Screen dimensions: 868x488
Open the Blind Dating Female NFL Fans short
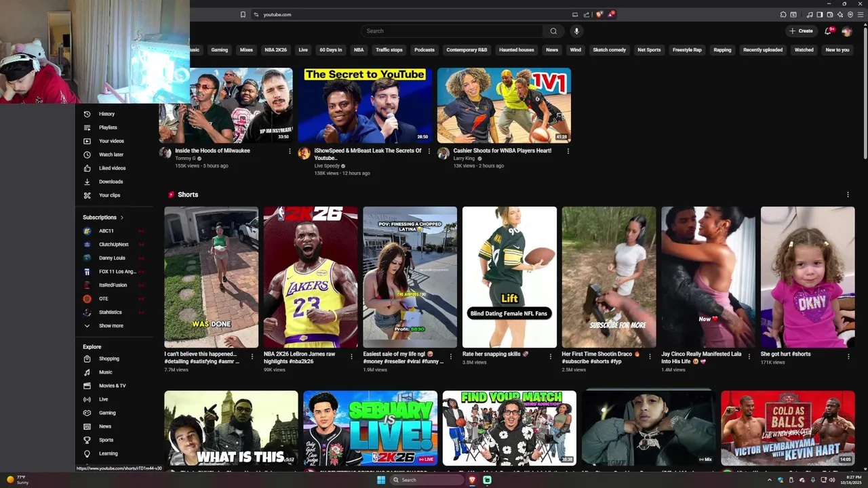tap(509, 277)
